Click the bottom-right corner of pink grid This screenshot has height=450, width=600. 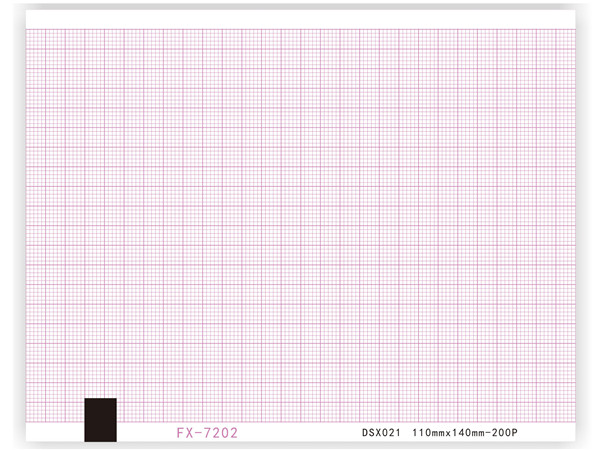(x=574, y=421)
